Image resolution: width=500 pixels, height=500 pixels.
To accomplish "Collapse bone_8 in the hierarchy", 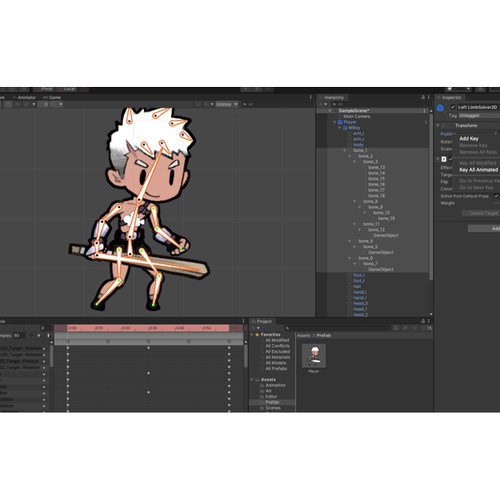I will pos(355,201).
